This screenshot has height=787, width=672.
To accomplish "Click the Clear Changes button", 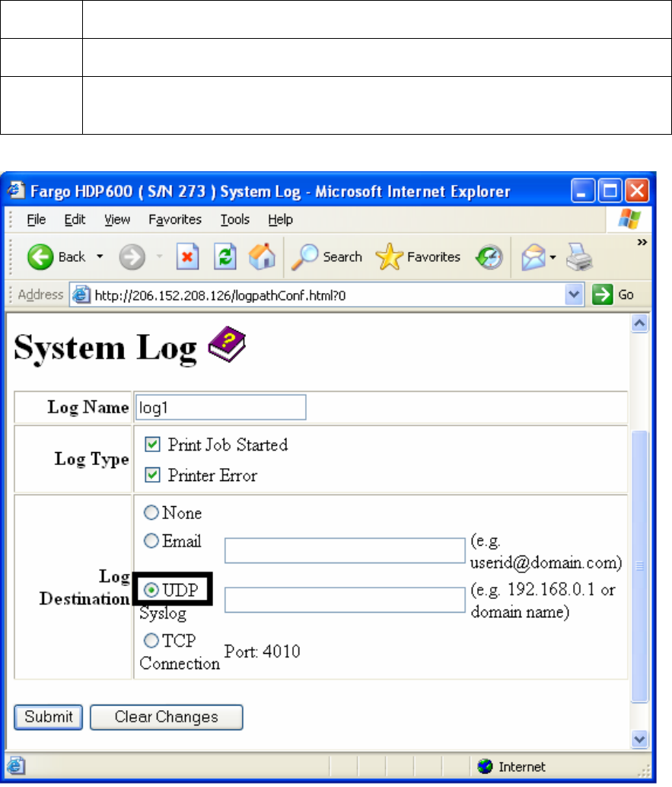I will 166,717.
